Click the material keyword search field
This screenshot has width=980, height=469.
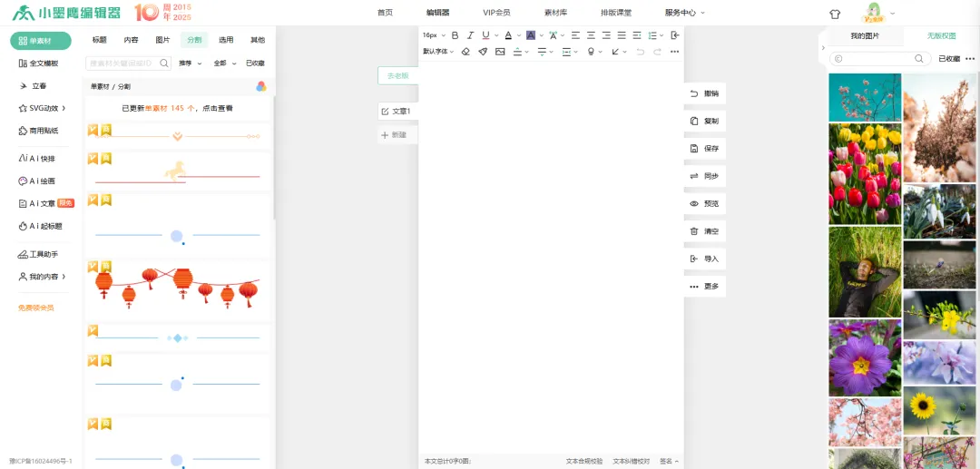[128, 64]
